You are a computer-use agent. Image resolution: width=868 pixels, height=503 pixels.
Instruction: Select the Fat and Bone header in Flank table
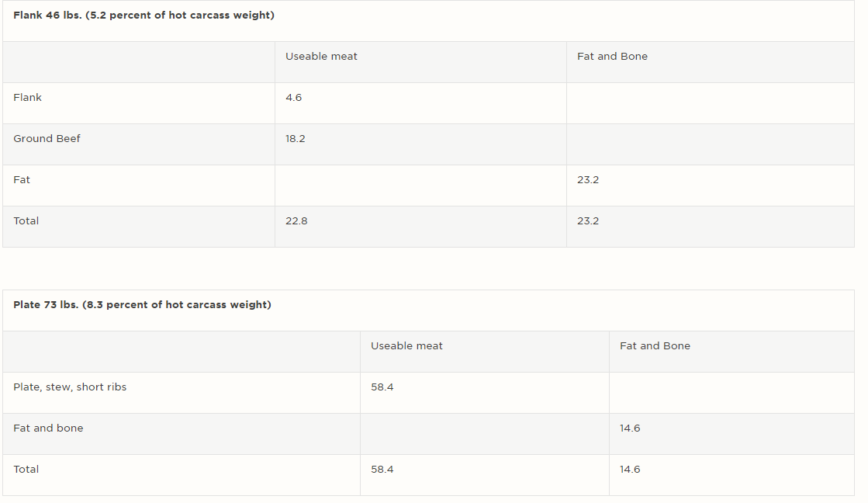(612, 57)
